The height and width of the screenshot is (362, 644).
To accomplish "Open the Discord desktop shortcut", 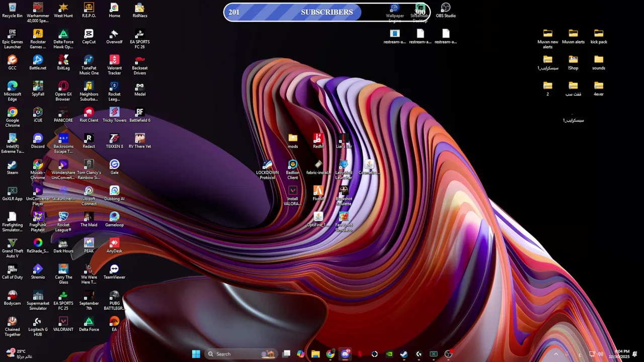I will [38, 141].
